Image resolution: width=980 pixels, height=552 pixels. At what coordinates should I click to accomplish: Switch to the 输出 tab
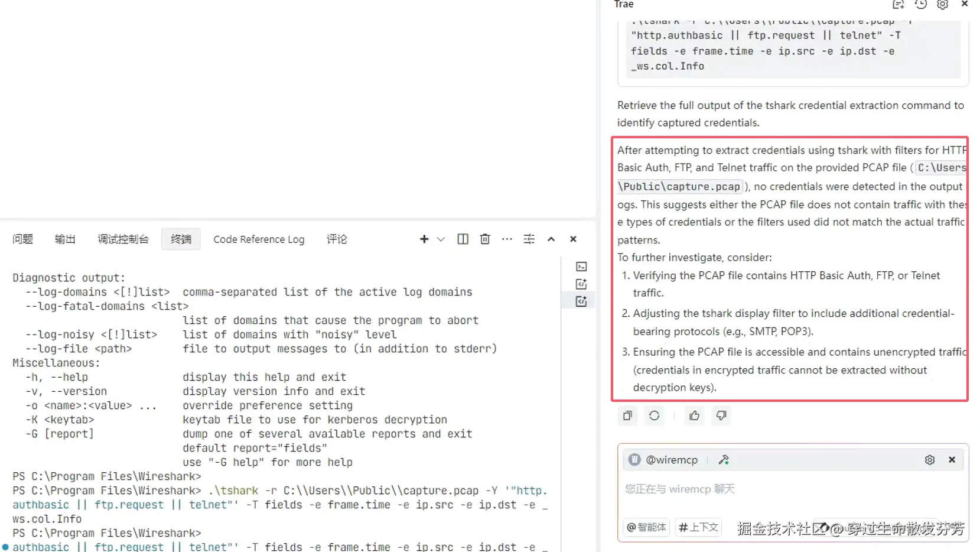tap(65, 239)
